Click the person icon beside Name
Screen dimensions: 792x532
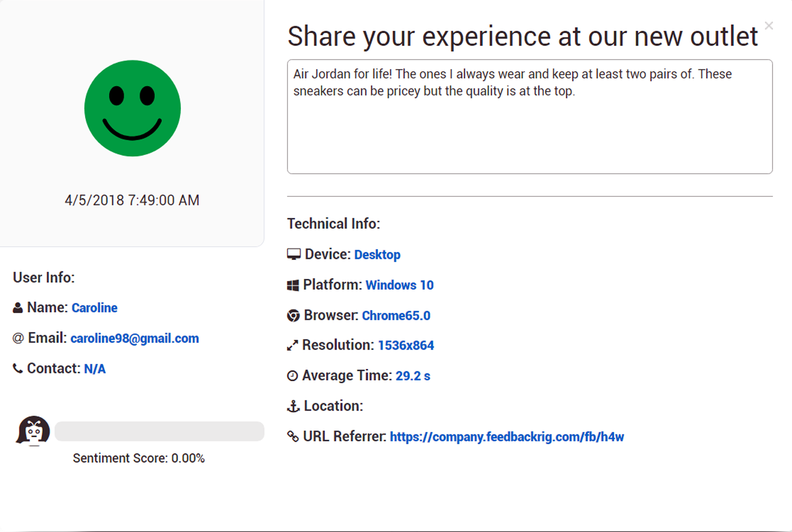pos(18,308)
